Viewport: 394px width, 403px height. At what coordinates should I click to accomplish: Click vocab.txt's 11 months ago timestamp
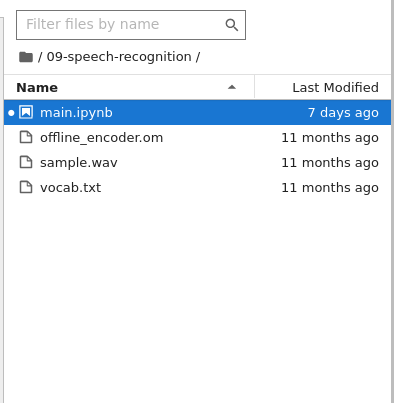(x=330, y=188)
